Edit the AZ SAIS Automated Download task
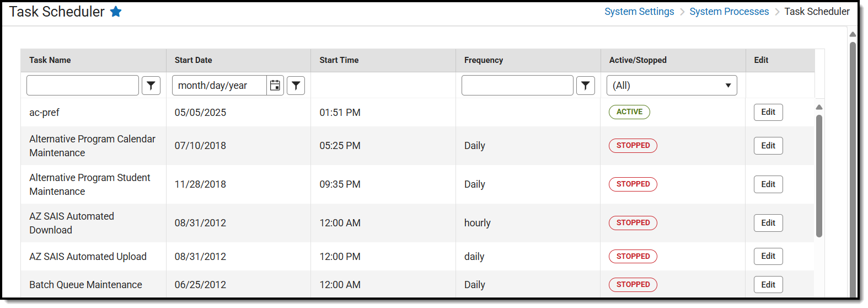This screenshot has width=868, height=308. [x=768, y=223]
